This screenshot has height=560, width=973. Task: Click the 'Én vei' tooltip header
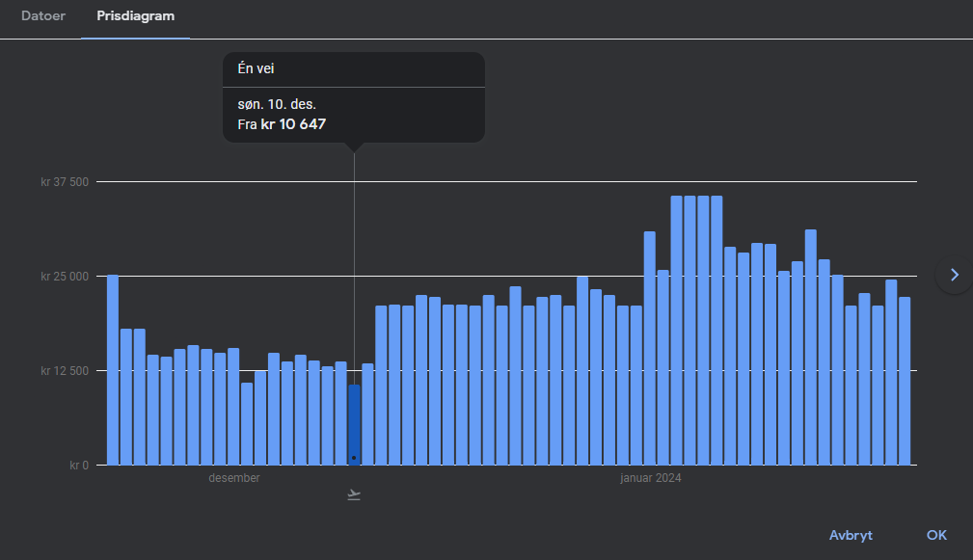click(x=257, y=68)
